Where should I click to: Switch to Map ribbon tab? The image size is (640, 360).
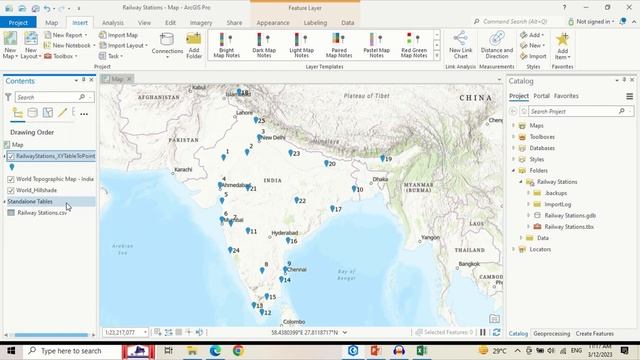click(51, 23)
